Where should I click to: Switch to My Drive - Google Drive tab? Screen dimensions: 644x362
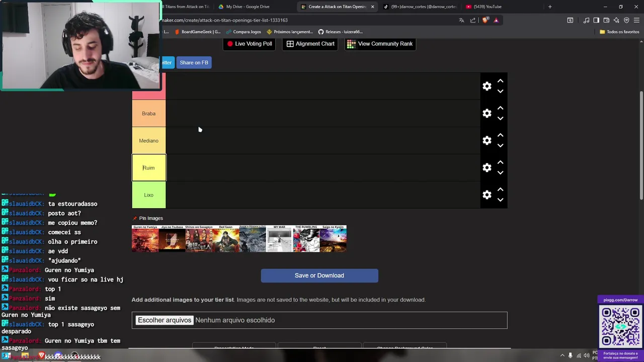(248, 7)
